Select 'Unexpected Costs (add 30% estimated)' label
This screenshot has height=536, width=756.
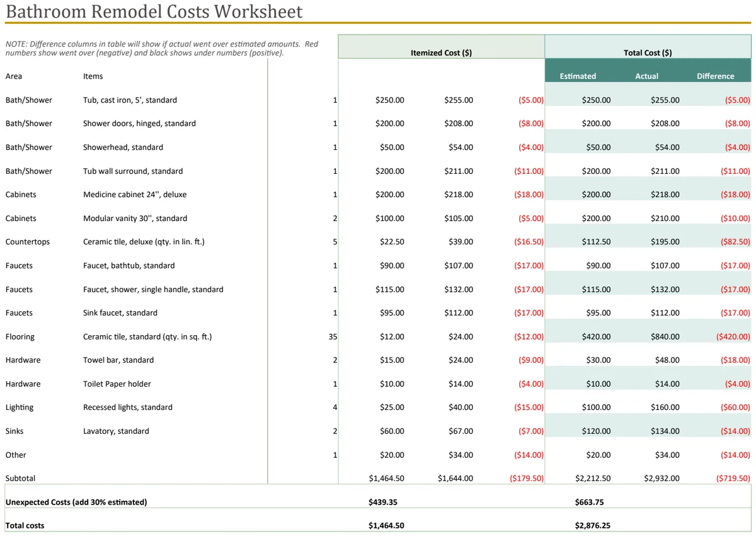point(76,503)
